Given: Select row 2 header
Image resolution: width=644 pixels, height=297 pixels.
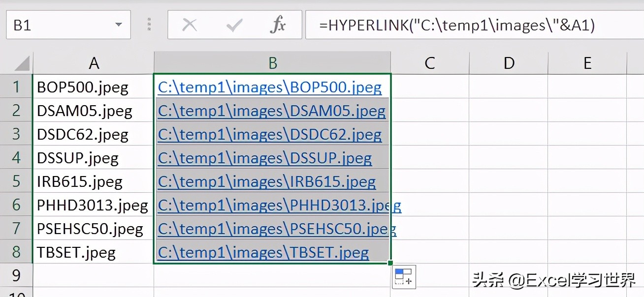Looking at the screenshot, I should point(16,110).
